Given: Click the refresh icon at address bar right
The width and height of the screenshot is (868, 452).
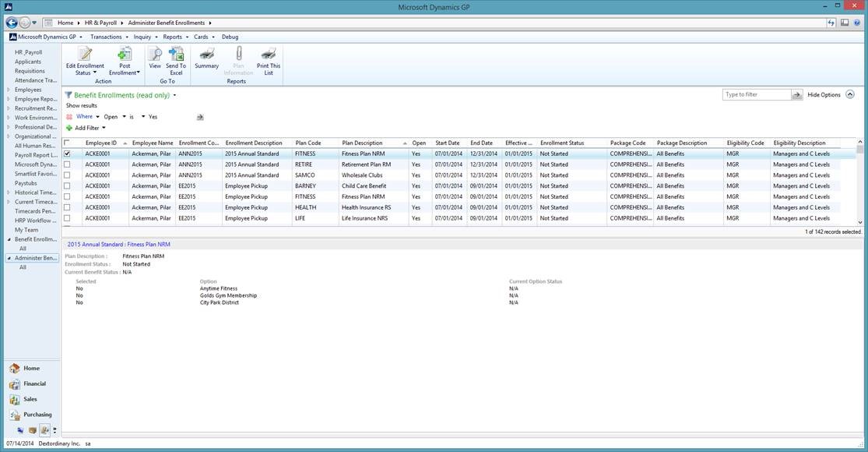Looking at the screenshot, I should pyautogui.click(x=831, y=23).
